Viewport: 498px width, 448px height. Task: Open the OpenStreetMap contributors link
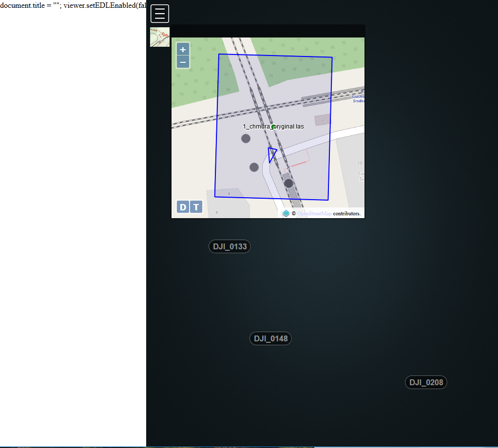314,213
